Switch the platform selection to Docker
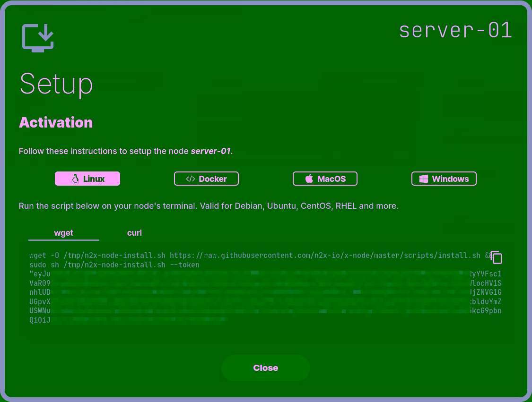 pyautogui.click(x=206, y=179)
